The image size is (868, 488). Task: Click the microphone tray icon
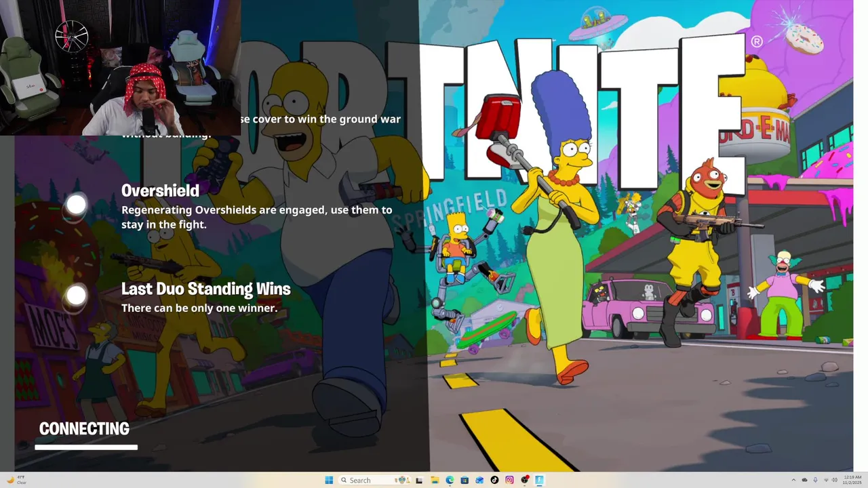click(815, 480)
